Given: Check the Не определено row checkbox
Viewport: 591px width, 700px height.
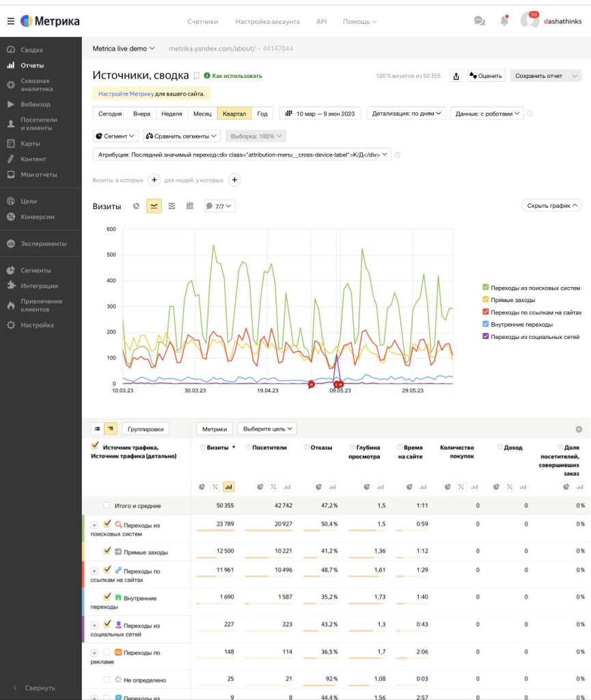Looking at the screenshot, I should (x=107, y=679).
